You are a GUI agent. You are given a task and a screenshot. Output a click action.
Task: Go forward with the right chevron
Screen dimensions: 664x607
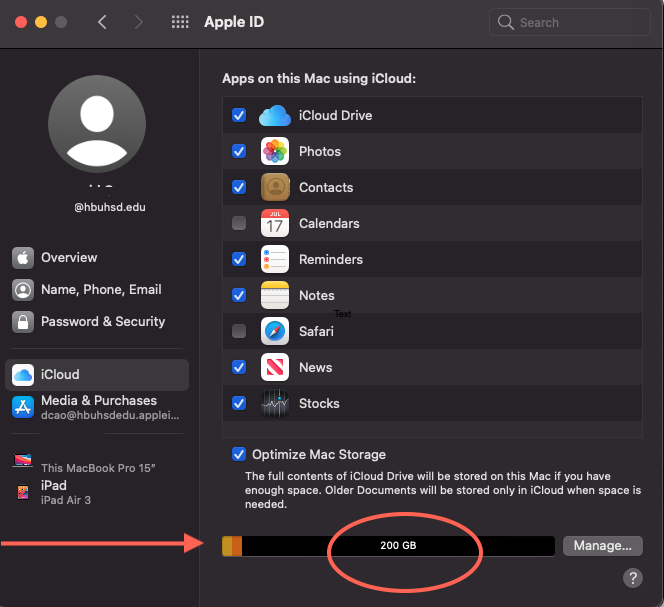(138, 22)
